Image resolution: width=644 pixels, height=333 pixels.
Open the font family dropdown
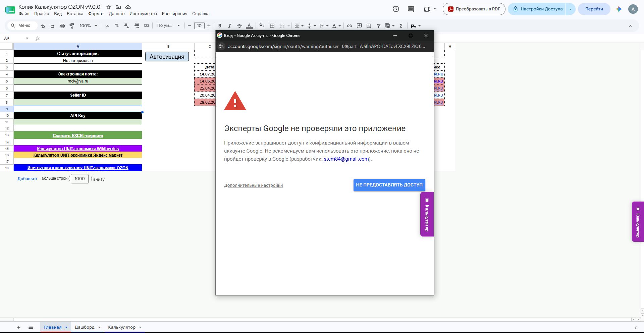coord(168,26)
